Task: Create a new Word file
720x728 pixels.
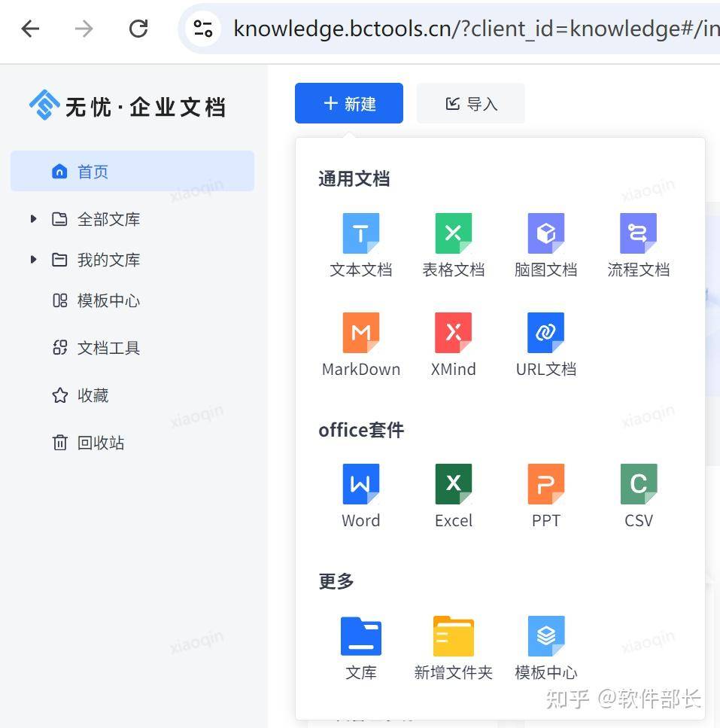Action: click(x=360, y=496)
